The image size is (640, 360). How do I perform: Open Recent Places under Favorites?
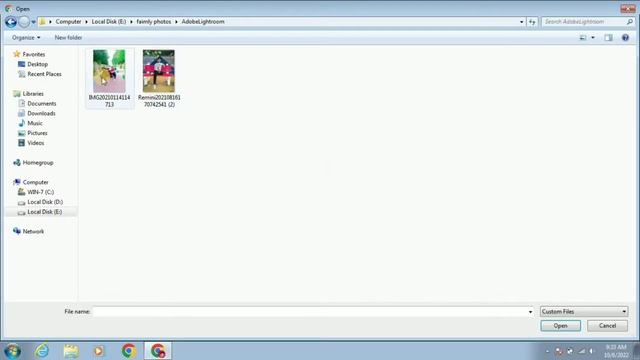click(x=44, y=74)
